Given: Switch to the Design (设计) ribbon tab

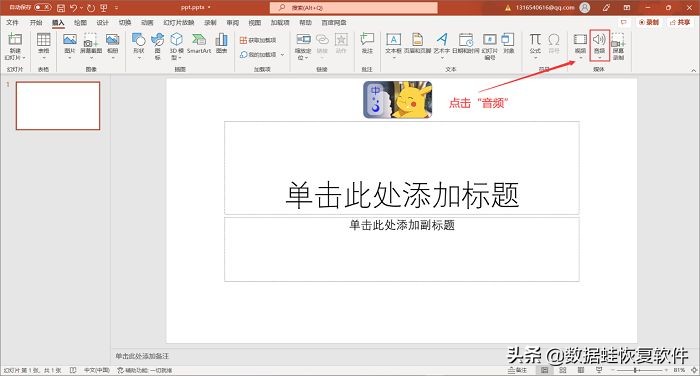Looking at the screenshot, I should [x=102, y=22].
